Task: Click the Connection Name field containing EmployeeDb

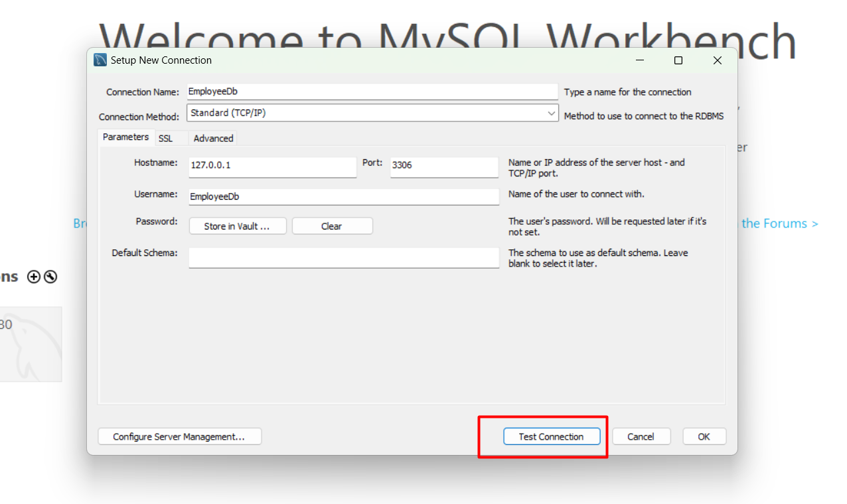Action: coord(372,92)
